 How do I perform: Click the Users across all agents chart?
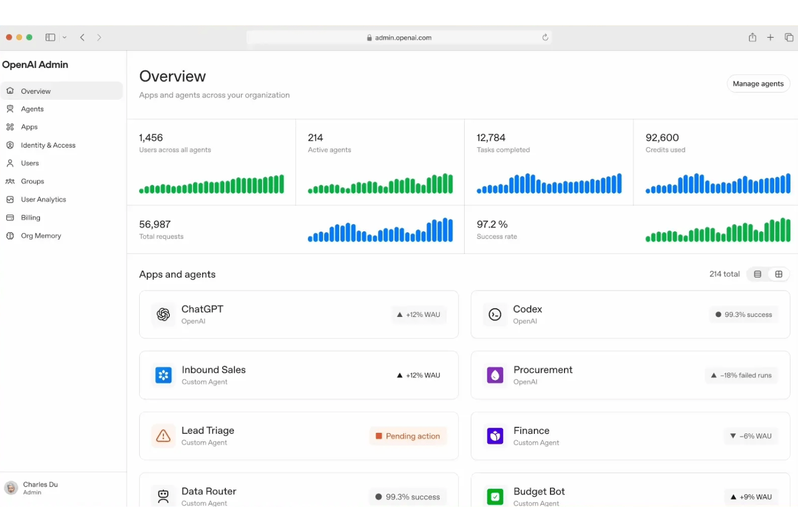211,184
